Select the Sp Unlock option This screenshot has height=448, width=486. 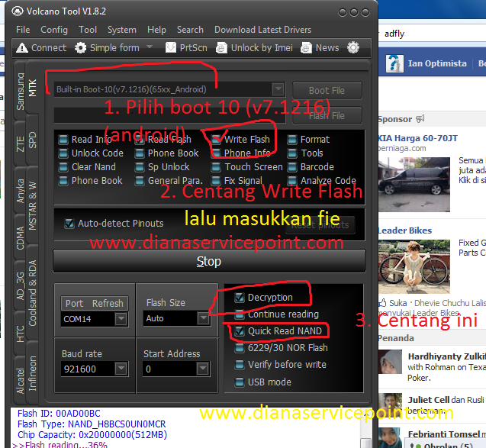tap(162, 167)
